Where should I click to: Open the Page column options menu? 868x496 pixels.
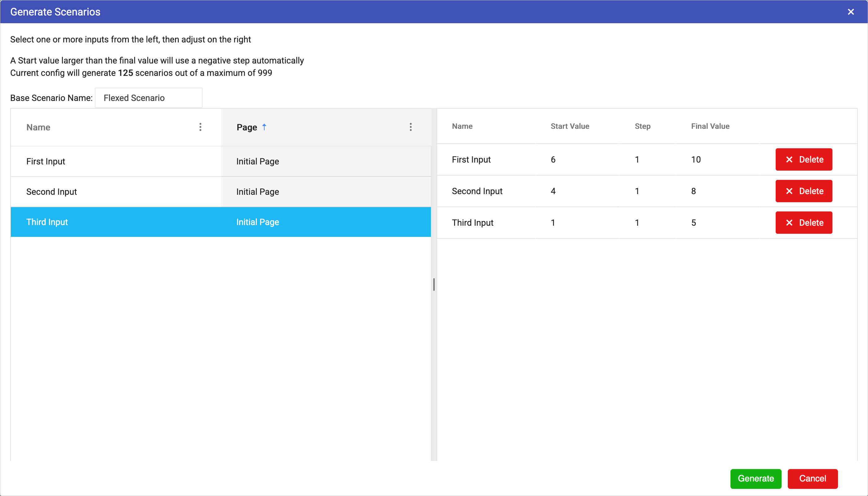click(x=411, y=127)
